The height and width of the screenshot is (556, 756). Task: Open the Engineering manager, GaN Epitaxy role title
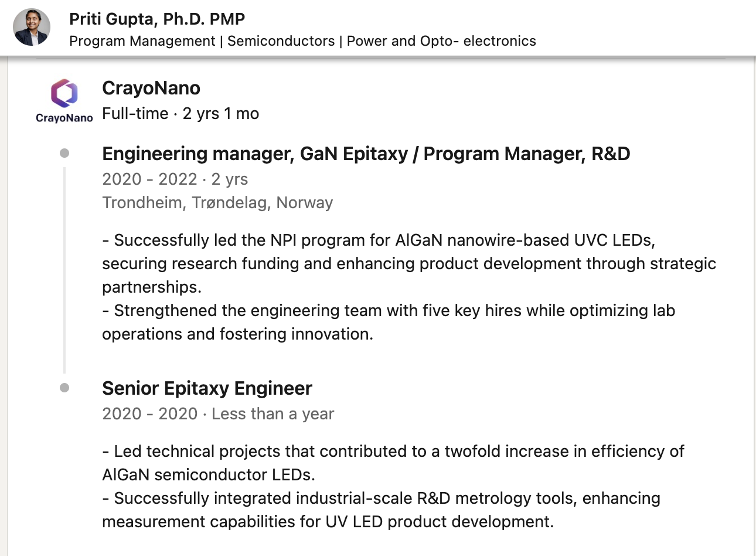coord(366,154)
